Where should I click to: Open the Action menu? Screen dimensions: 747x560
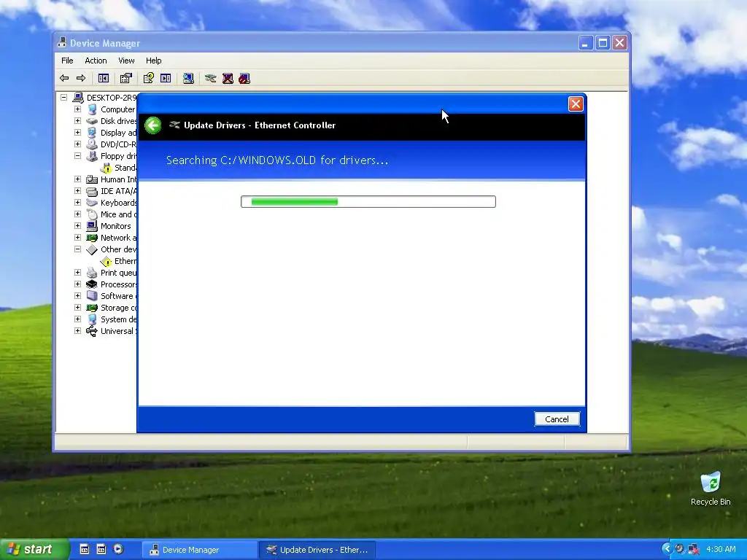click(96, 61)
